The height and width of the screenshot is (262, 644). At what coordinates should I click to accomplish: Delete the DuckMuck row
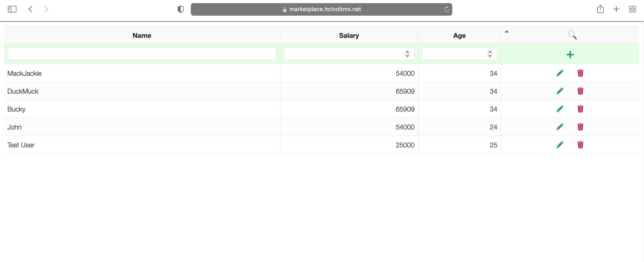[580, 91]
